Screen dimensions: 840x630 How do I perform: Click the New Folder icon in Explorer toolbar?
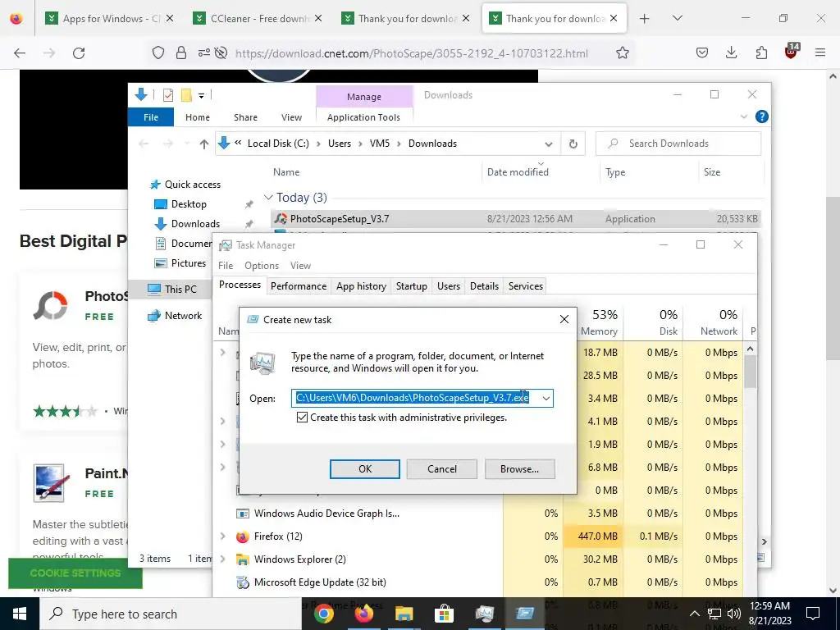point(186,95)
